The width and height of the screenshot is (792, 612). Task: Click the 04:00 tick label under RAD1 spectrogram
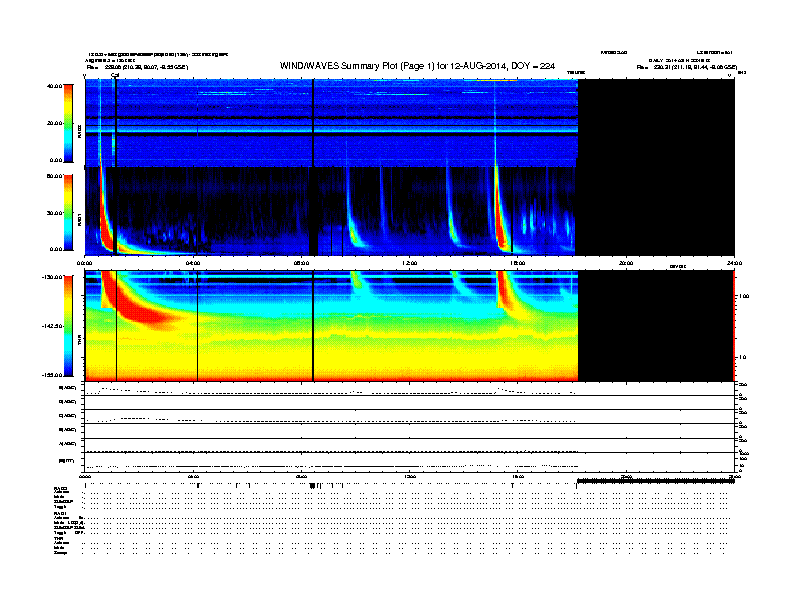(193, 263)
